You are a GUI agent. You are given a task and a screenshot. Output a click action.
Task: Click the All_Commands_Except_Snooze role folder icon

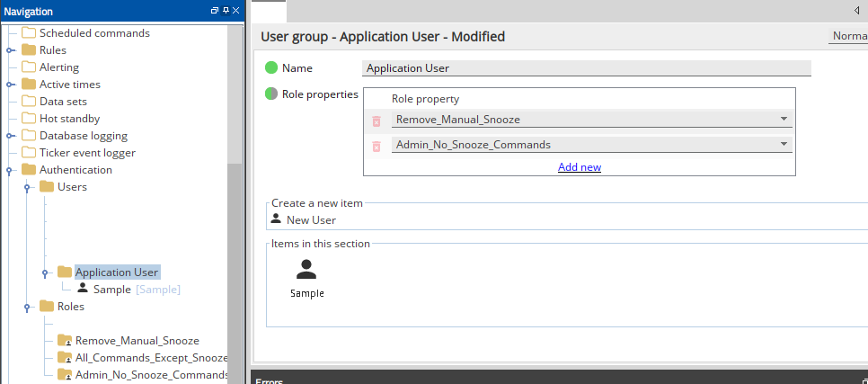(x=65, y=358)
